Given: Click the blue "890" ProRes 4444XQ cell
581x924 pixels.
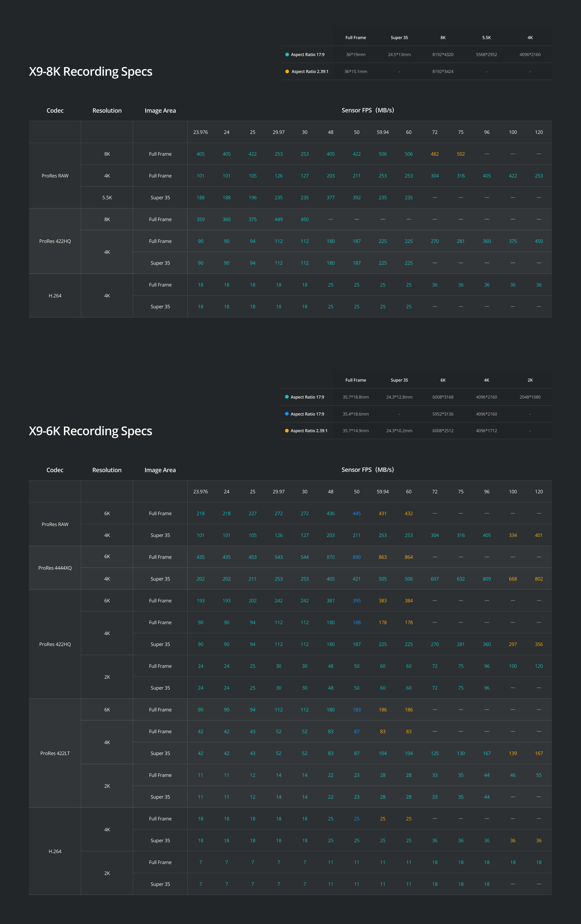Looking at the screenshot, I should [x=357, y=557].
